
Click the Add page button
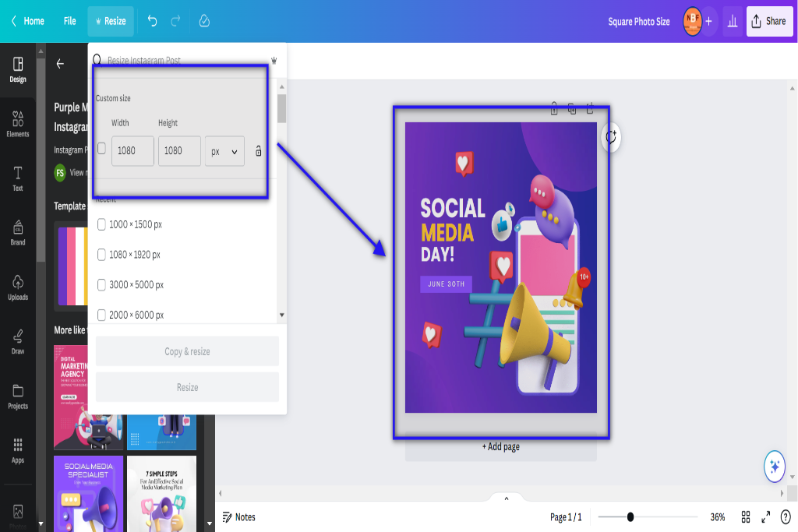coord(501,446)
